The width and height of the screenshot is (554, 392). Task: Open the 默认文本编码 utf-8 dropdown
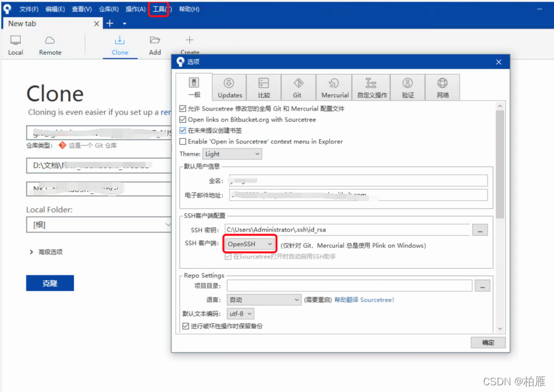point(240,313)
